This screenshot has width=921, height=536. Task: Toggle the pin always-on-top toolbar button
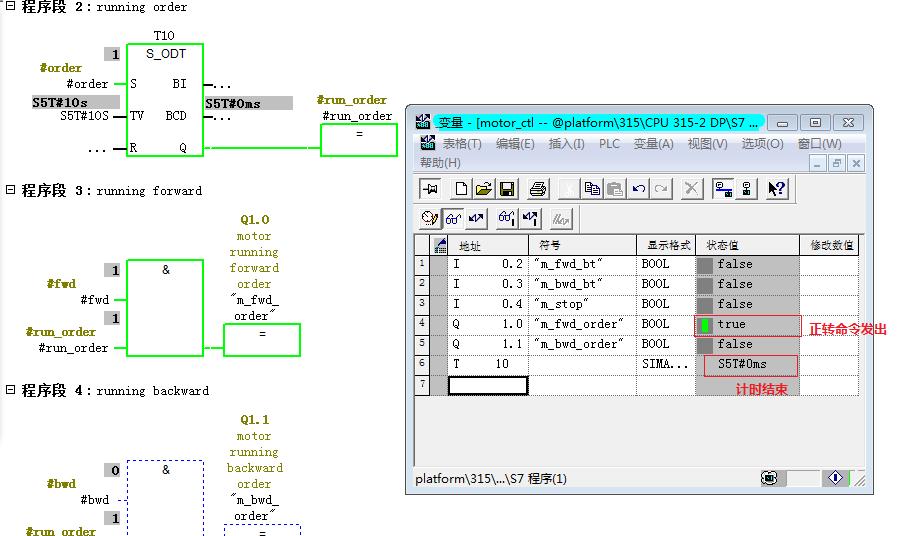[x=430, y=189]
